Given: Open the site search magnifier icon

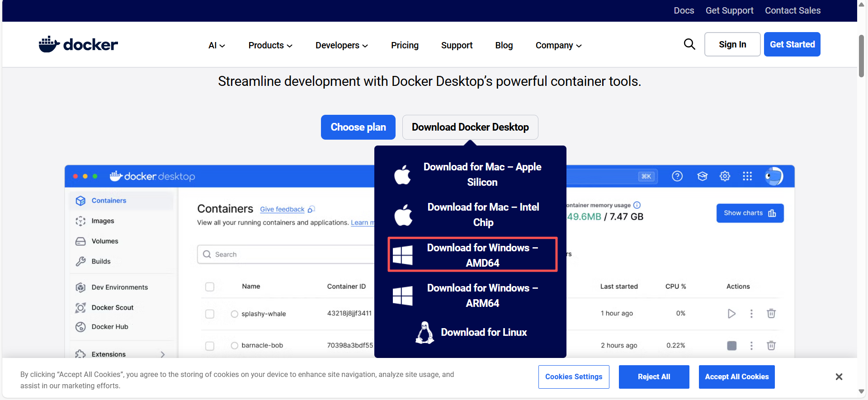Looking at the screenshot, I should pos(689,44).
